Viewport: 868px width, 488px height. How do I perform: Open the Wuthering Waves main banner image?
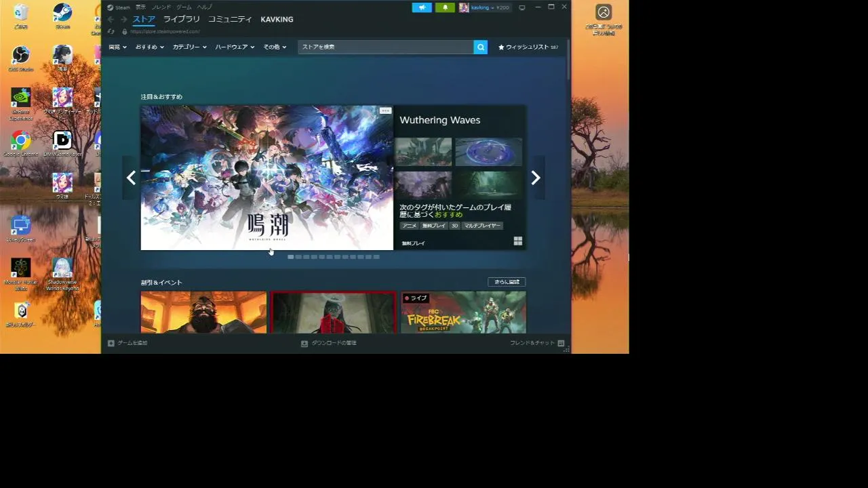(267, 178)
